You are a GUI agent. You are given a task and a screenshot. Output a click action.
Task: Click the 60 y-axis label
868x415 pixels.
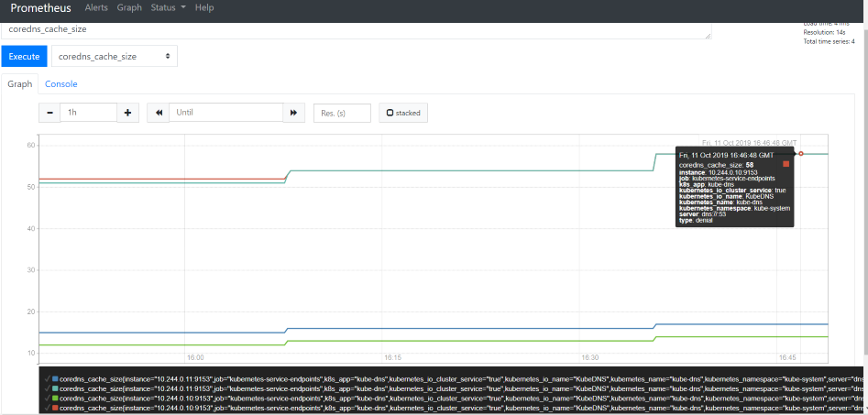click(x=30, y=145)
